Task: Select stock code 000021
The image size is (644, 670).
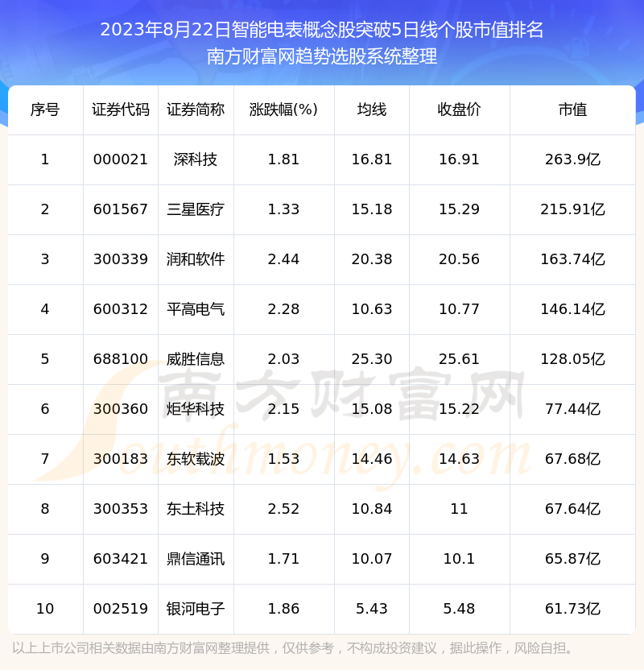Action: pos(121,159)
